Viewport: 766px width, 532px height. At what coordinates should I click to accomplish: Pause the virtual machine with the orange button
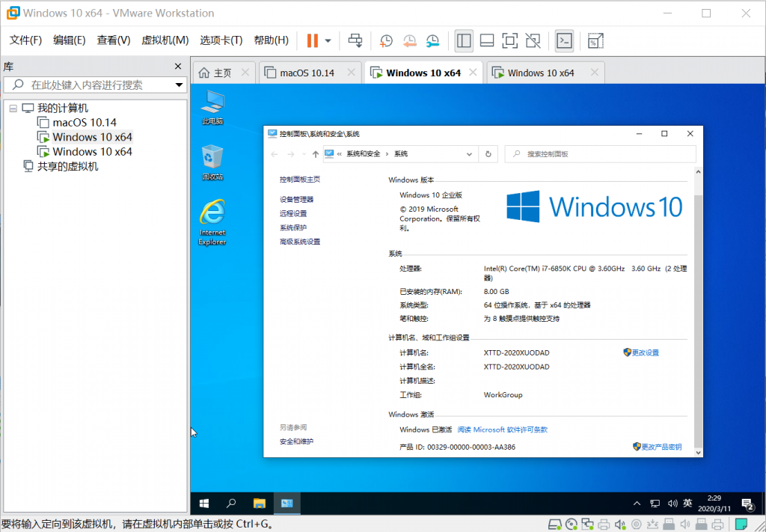[312, 40]
